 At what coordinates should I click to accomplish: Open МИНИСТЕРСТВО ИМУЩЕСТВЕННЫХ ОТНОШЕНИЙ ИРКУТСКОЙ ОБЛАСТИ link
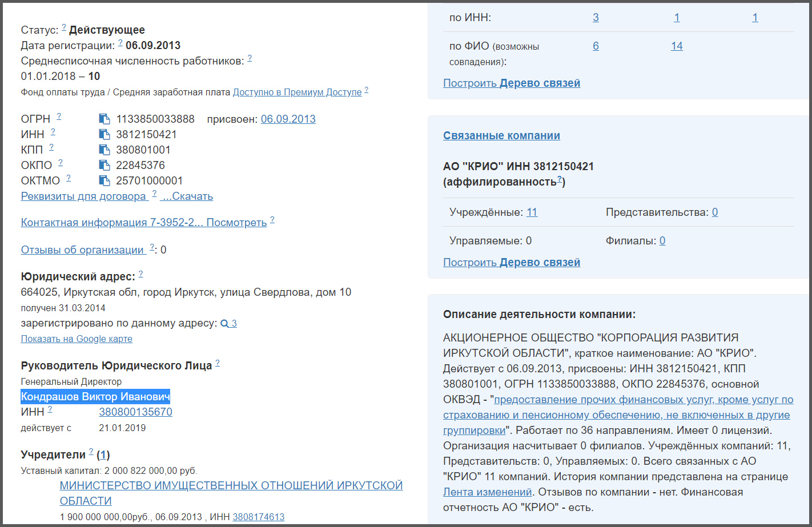point(231,493)
